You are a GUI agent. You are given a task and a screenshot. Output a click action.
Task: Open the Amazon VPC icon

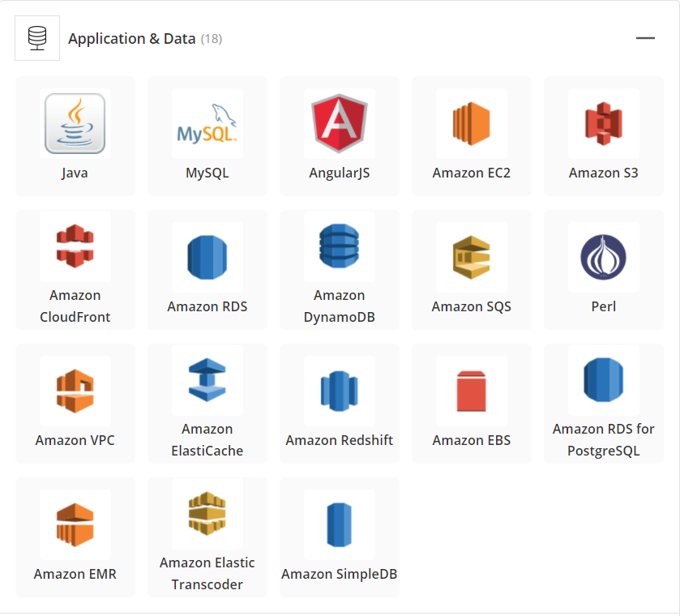point(75,391)
